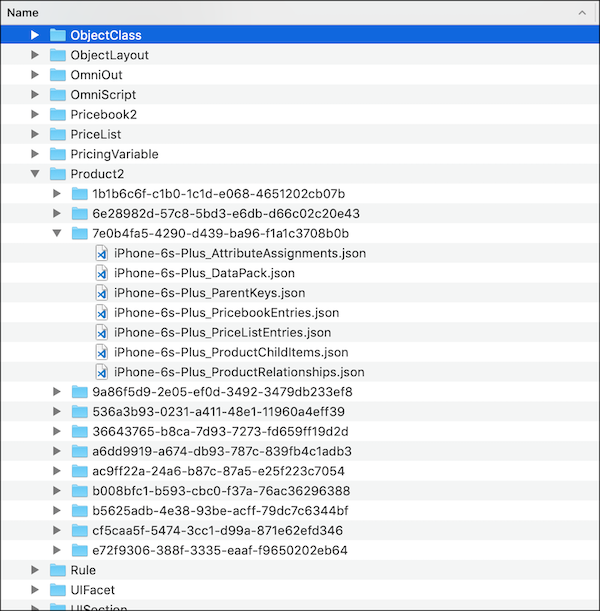
Task: Click the ObjectLayout folder icon
Action: (x=58, y=55)
